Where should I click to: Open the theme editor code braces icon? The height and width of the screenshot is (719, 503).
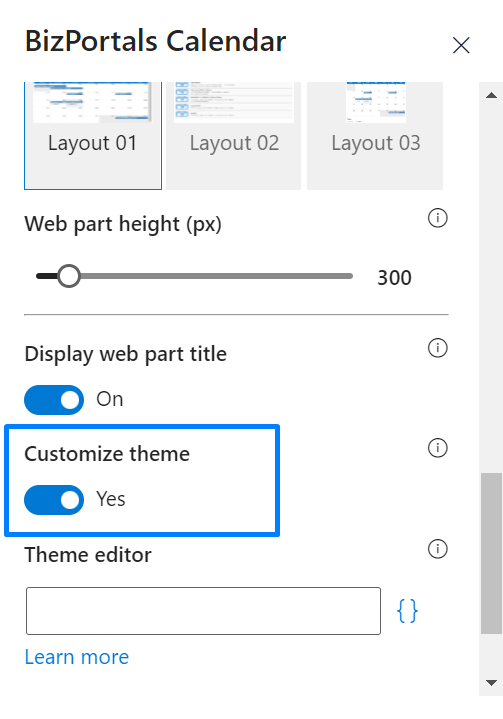point(407,611)
